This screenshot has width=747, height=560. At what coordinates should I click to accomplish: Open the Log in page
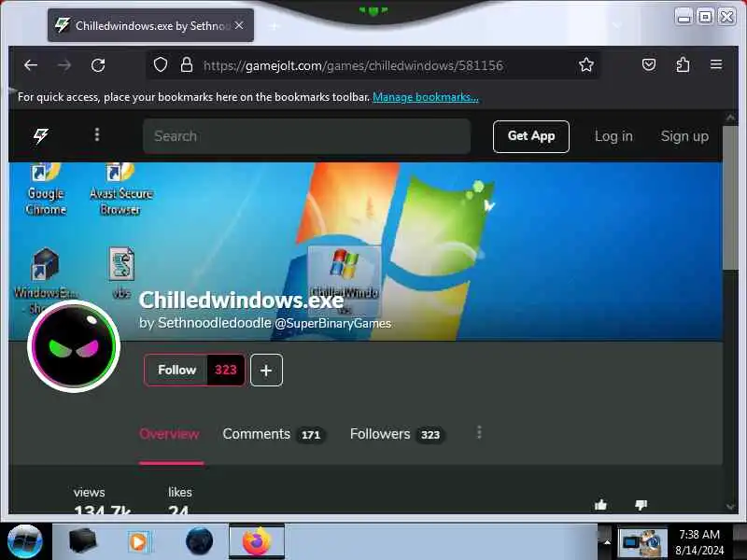tap(613, 136)
